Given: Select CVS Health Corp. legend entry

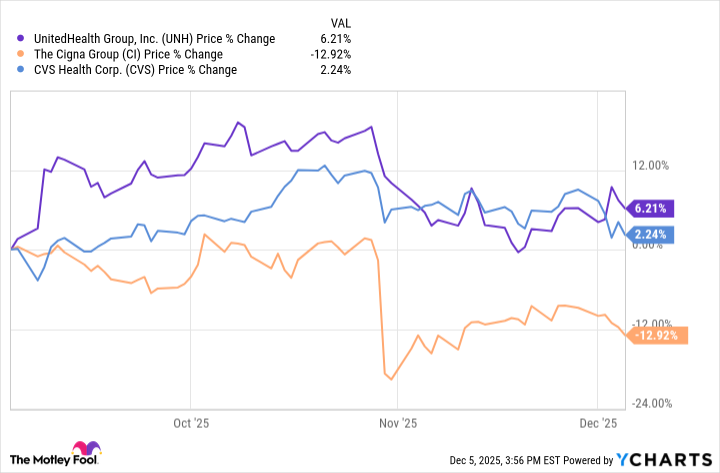Looking at the screenshot, I should pyautogui.click(x=133, y=70).
